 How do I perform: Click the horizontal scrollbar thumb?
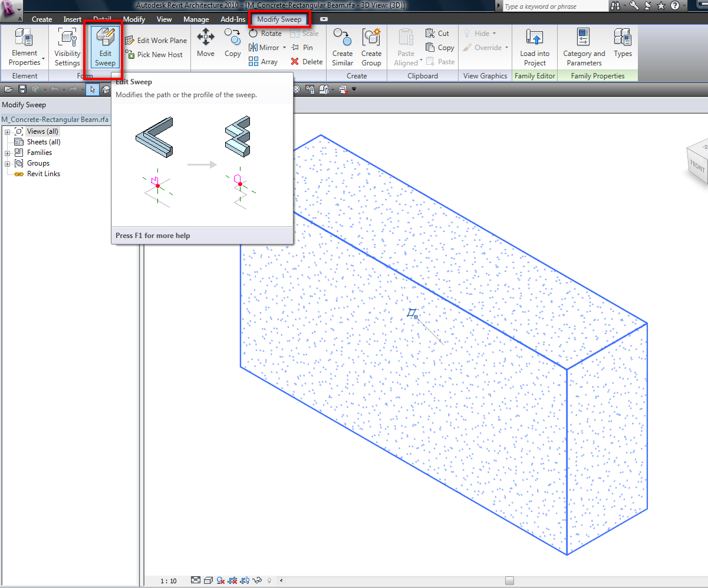509,581
